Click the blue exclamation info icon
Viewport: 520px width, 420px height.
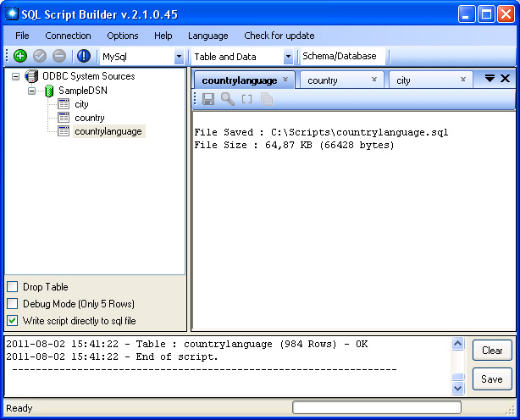click(x=83, y=56)
